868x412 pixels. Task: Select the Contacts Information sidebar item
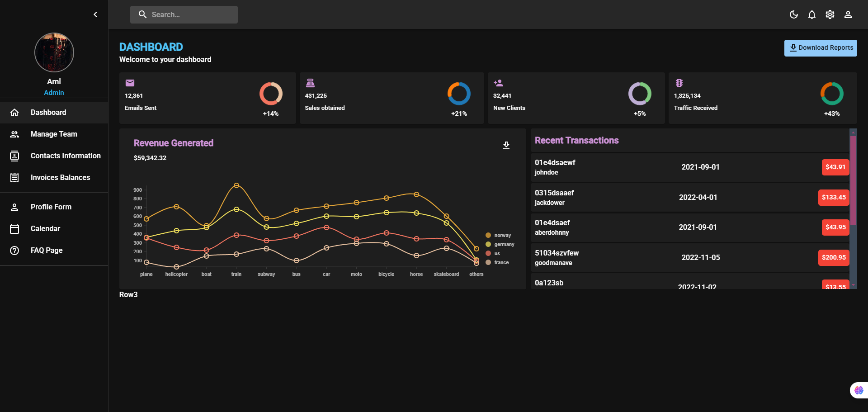66,156
